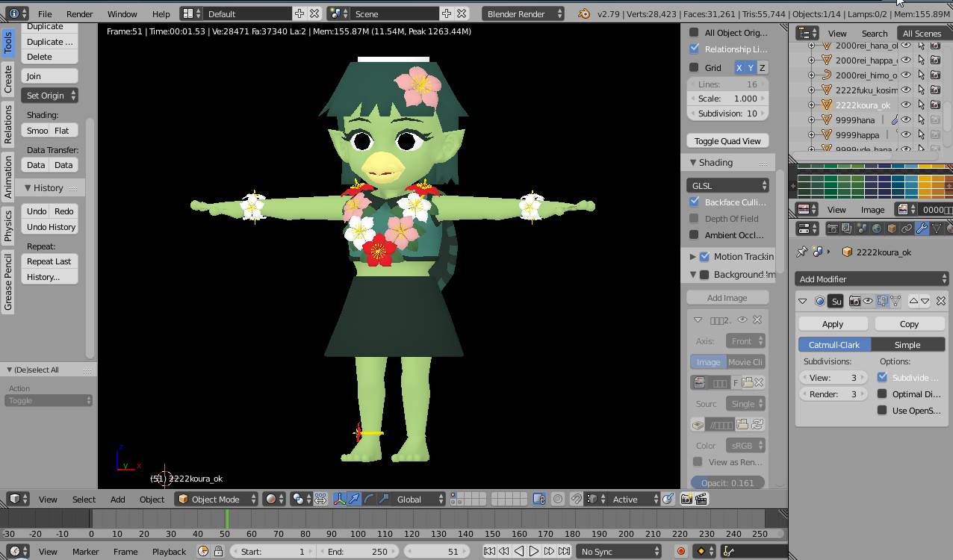
Task: Select the Simple subdivision type
Action: tap(907, 344)
